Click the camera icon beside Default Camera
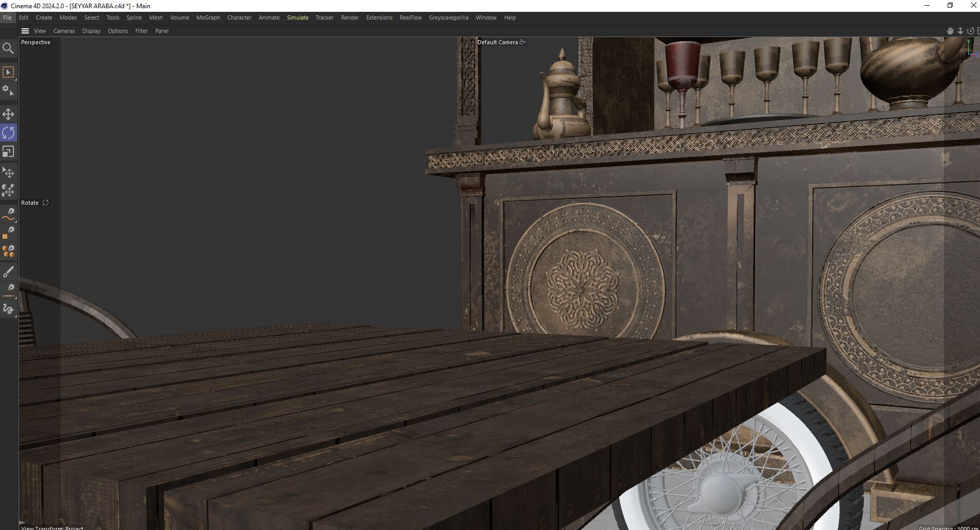Screen dimensions: 980x530 [523, 42]
